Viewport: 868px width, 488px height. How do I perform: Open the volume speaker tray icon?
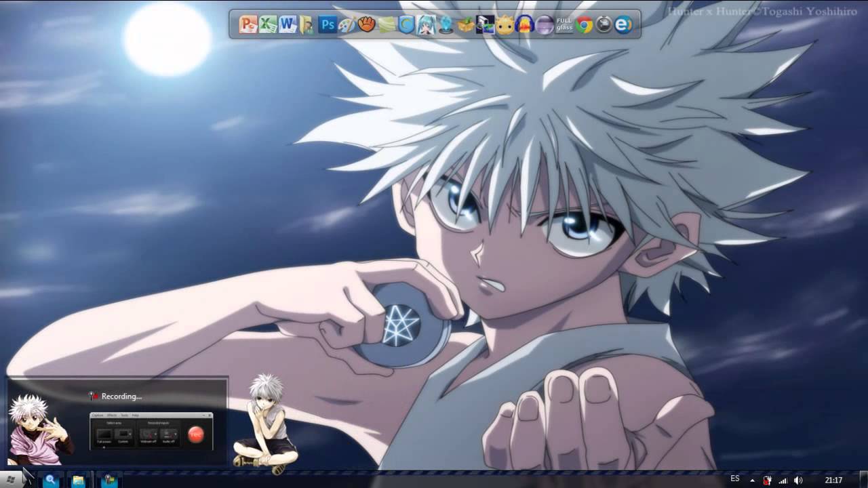798,481
